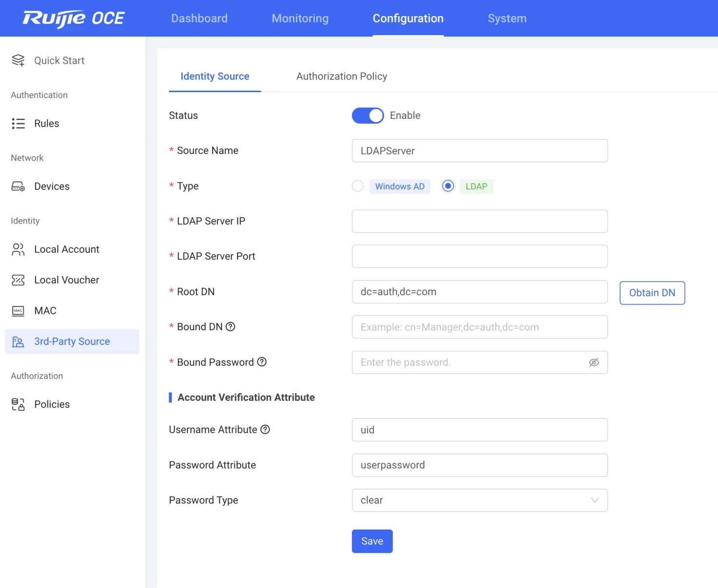Image resolution: width=718 pixels, height=588 pixels.
Task: Select the LDAP type radio button
Action: [447, 186]
